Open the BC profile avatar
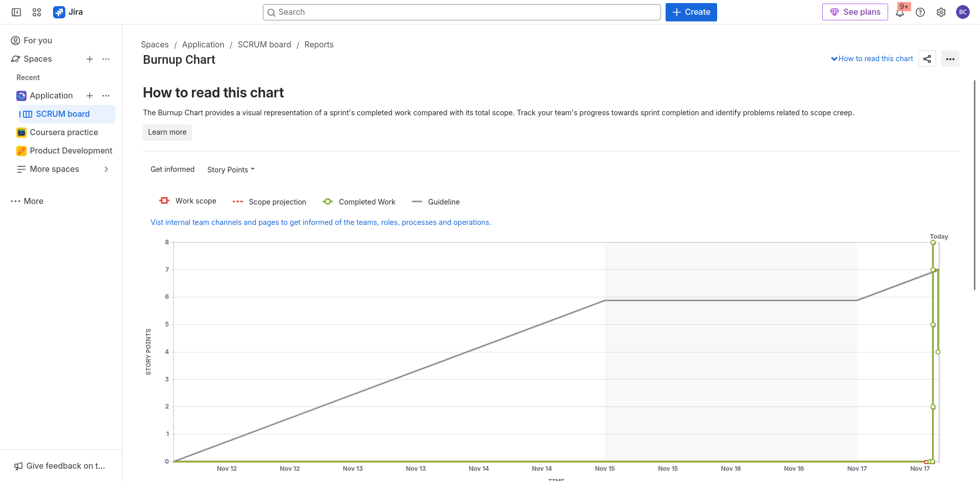 (x=963, y=12)
